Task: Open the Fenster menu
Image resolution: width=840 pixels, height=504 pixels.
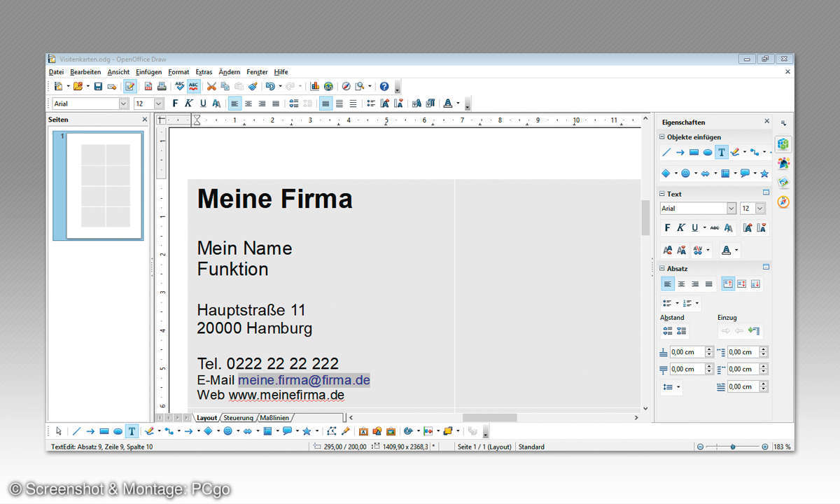Action: point(257,72)
